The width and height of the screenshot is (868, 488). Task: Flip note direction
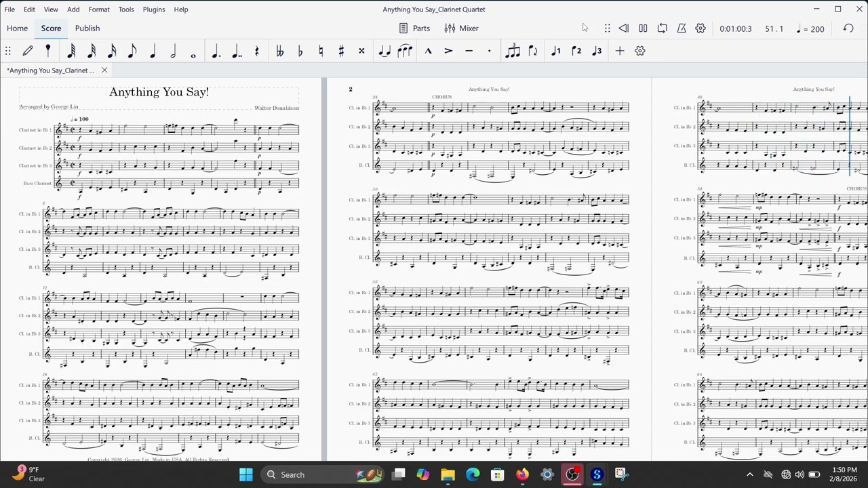coord(533,51)
